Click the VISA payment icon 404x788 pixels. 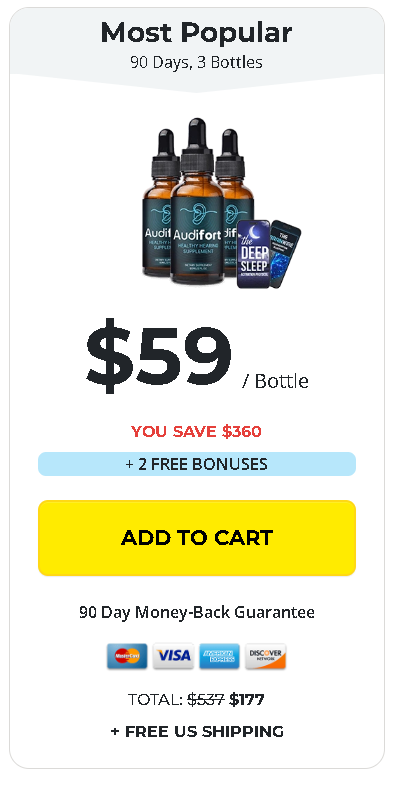173,656
